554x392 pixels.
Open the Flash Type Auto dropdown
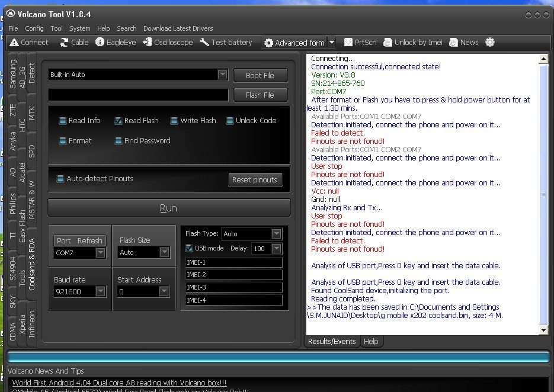pos(276,234)
